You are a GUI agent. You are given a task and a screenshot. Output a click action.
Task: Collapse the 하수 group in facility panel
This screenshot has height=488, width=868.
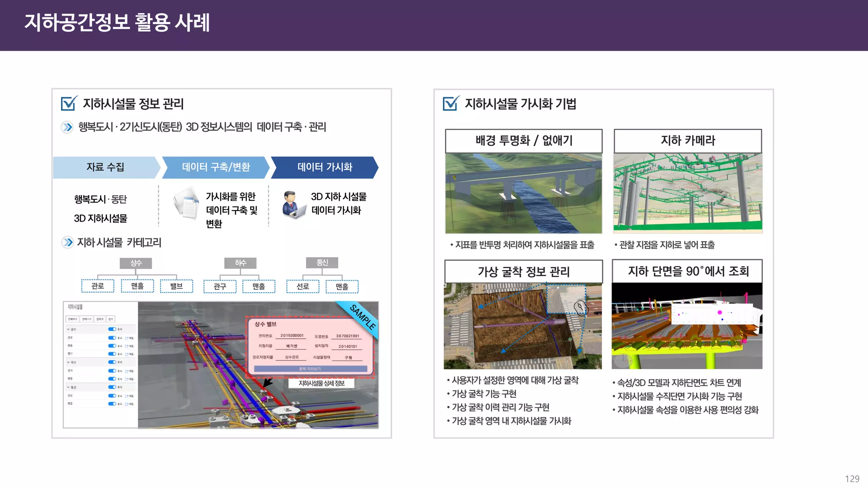tap(68, 362)
